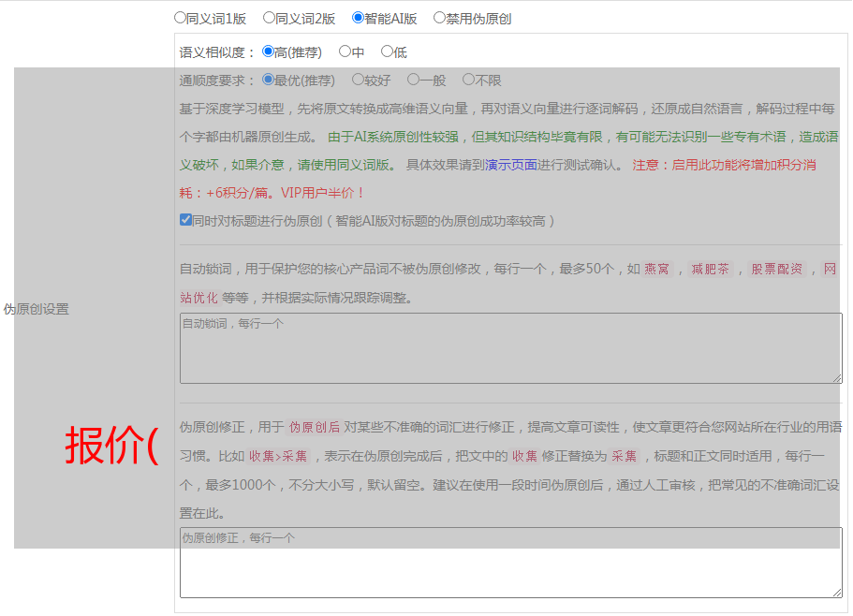
Task: Click the example keyword 股票配资
Action: click(x=777, y=269)
